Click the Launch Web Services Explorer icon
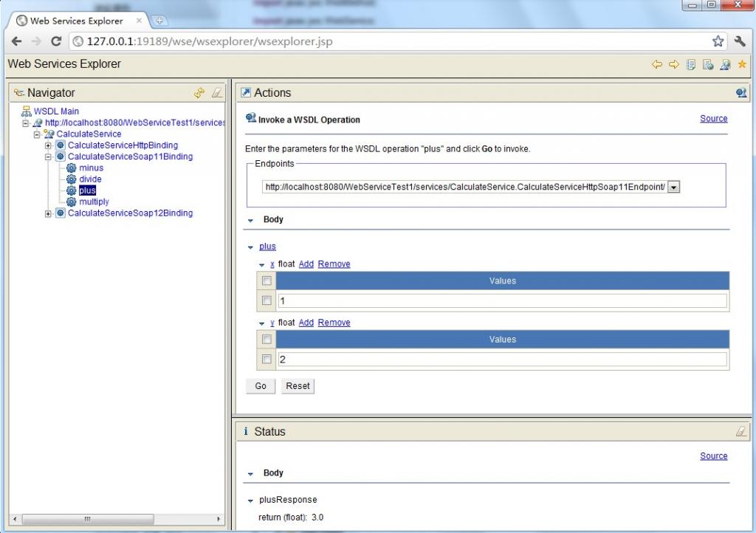 [724, 64]
